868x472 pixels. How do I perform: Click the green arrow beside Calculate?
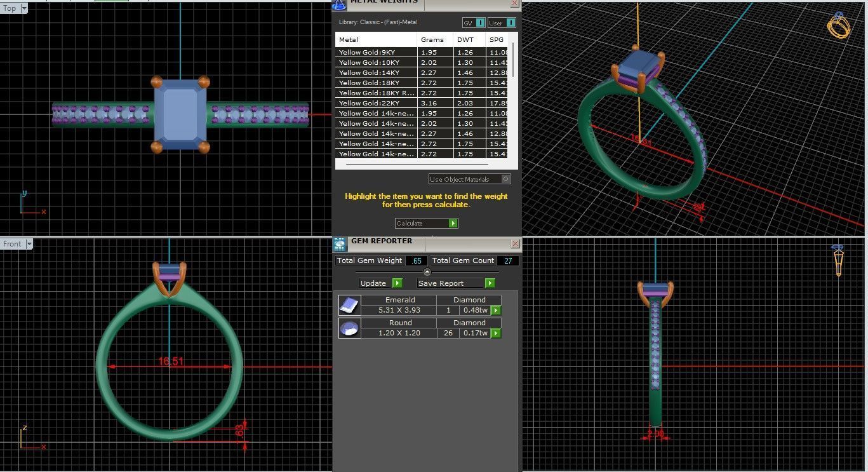coord(453,223)
